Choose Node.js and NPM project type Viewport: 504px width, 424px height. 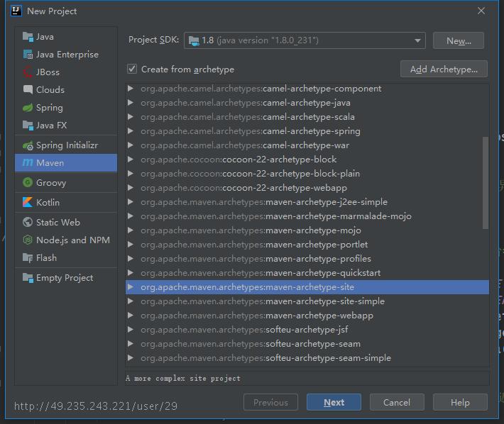point(66,240)
